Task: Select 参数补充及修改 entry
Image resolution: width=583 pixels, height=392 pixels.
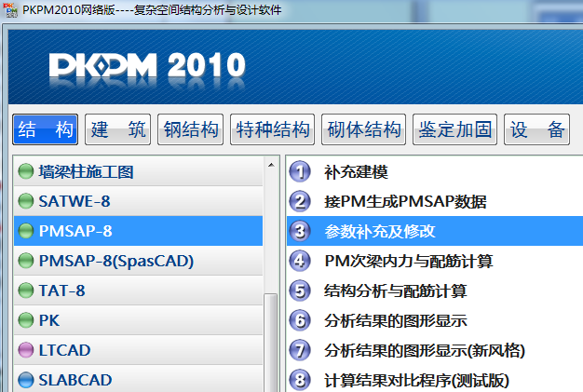Action: (435, 231)
